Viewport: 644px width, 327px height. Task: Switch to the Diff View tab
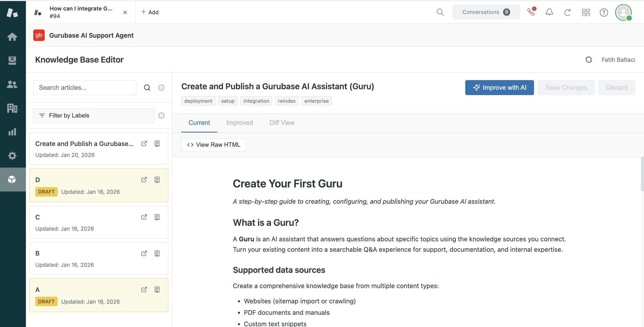[282, 123]
